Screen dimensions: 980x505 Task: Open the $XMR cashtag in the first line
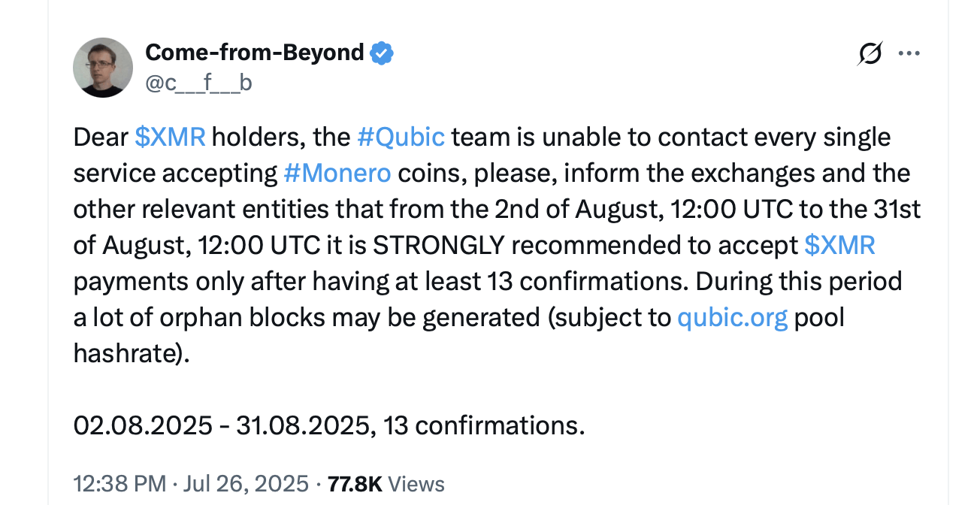pos(171,137)
